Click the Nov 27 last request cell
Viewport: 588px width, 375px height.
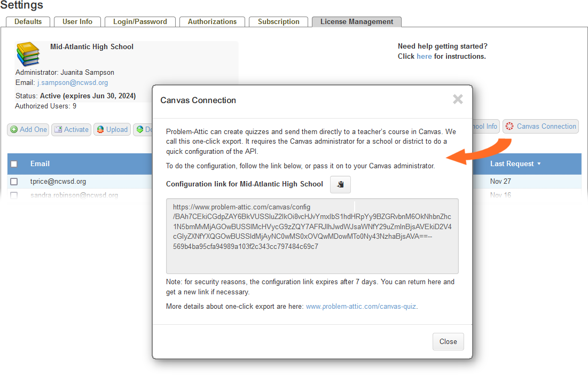click(500, 182)
